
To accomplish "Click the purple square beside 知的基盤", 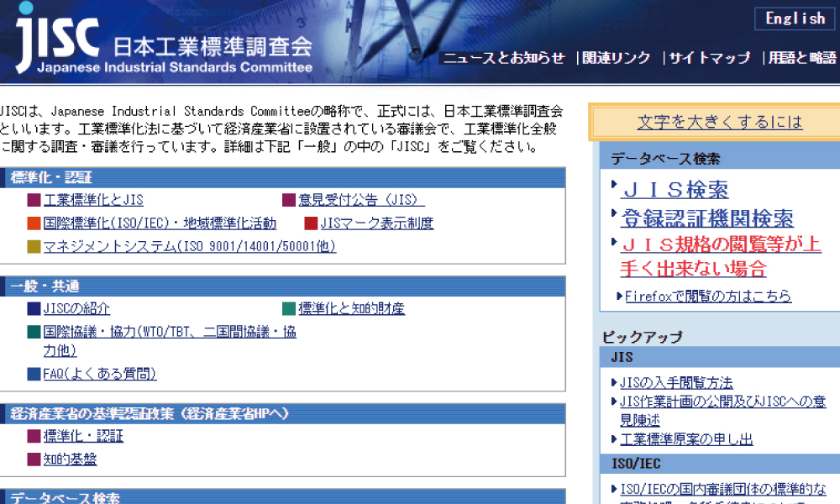I will 34,459.
